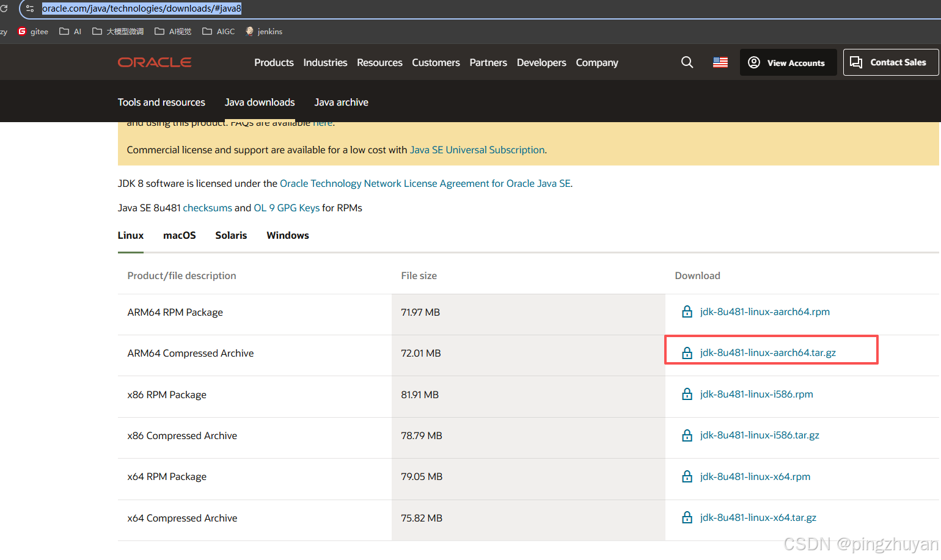Click the US flag country selector

point(720,62)
